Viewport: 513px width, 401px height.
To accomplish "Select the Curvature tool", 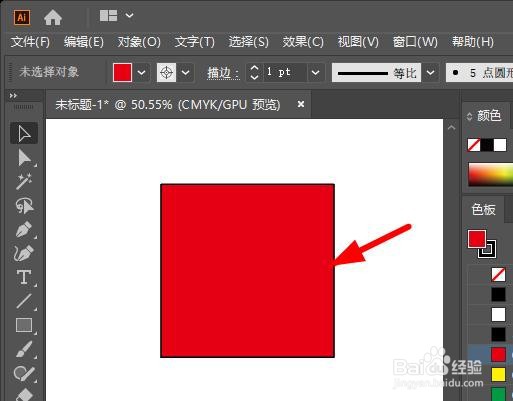I will point(24,253).
